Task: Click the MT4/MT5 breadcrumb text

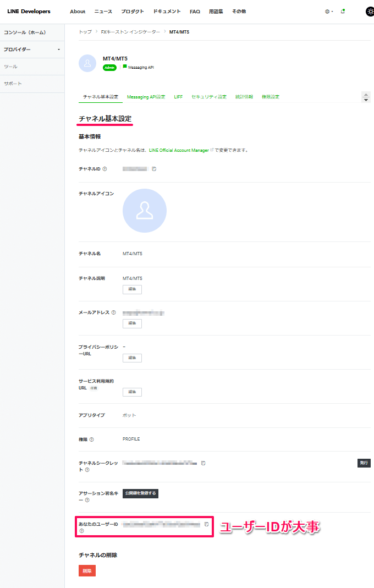Action: [x=179, y=32]
